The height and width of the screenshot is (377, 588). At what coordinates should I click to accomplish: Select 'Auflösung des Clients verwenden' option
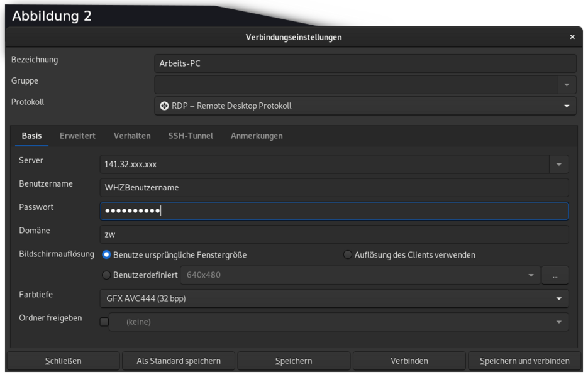point(348,255)
